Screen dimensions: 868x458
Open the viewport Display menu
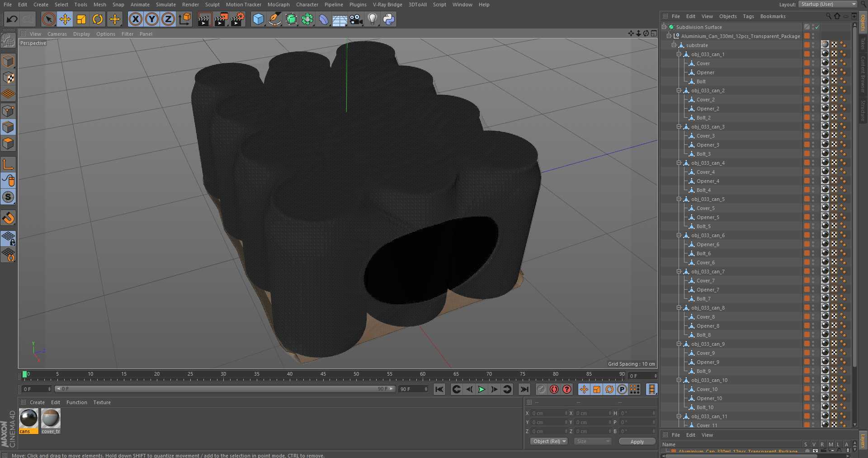tap(81, 34)
